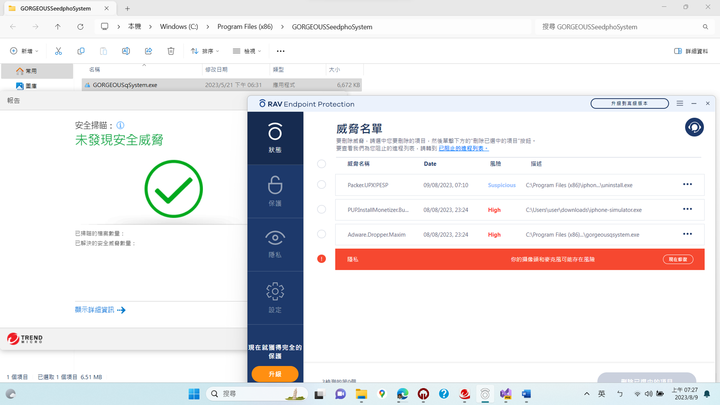
Task: Open the RAV settings gear tab
Action: (x=275, y=298)
